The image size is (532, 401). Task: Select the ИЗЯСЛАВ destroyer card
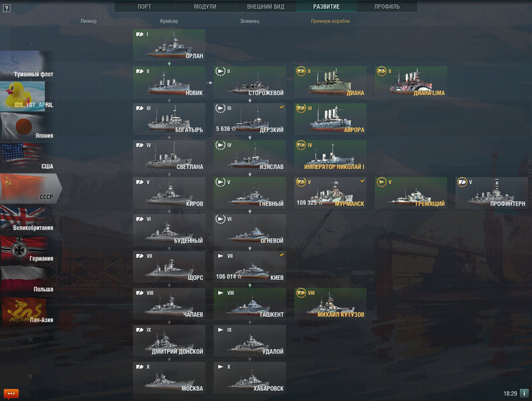pos(250,156)
